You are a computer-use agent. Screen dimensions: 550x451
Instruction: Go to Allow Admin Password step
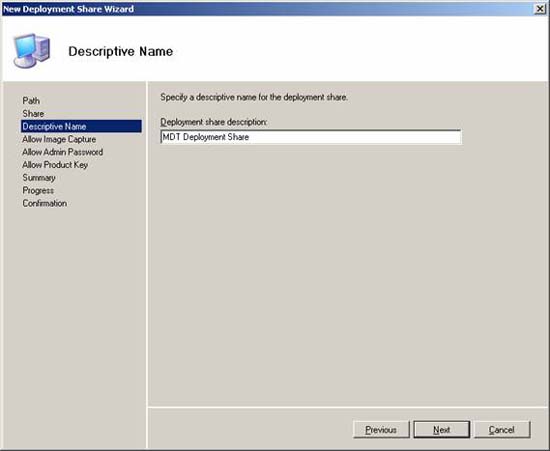pyautogui.click(x=63, y=152)
